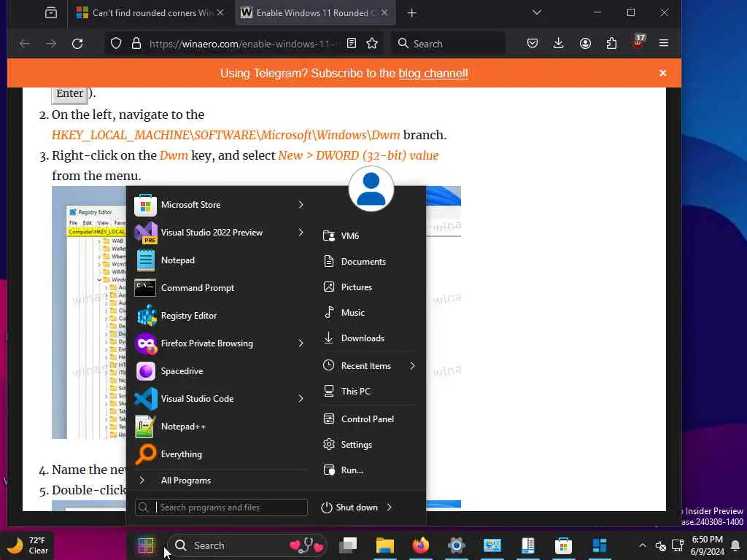Screen dimensions: 747x560
Task: Show hidden system tray icons
Action: [x=642, y=545]
